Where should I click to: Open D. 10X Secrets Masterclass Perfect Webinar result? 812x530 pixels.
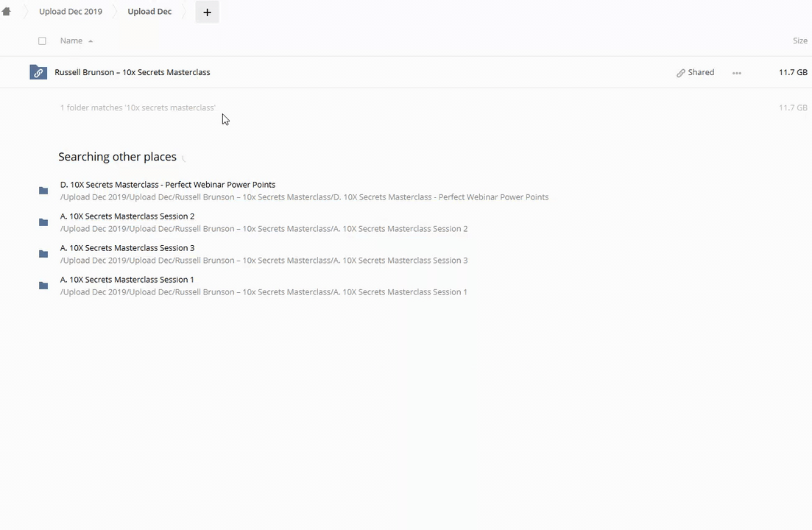click(168, 185)
